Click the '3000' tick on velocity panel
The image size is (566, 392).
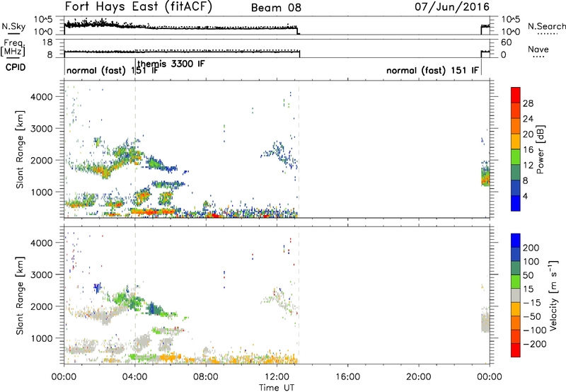coord(41,275)
